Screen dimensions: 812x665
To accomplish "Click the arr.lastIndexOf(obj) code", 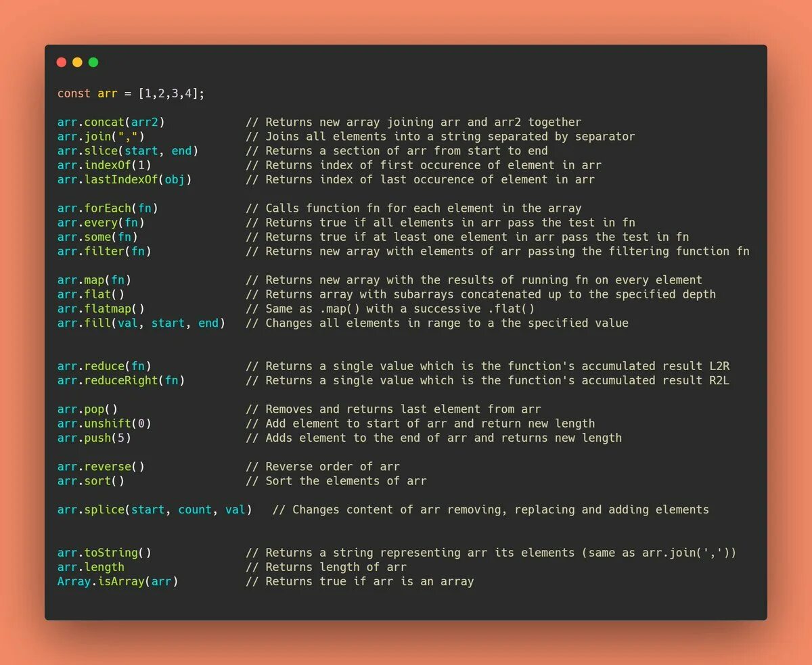I will tap(125, 179).
